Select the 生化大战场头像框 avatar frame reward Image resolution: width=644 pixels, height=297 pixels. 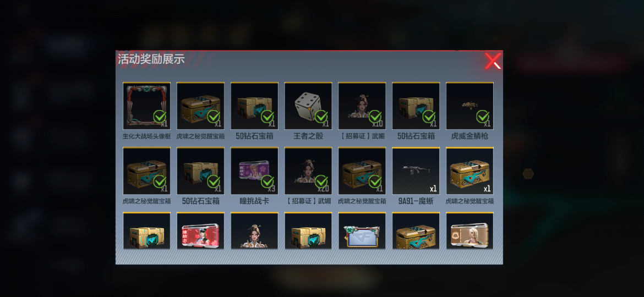(x=146, y=106)
